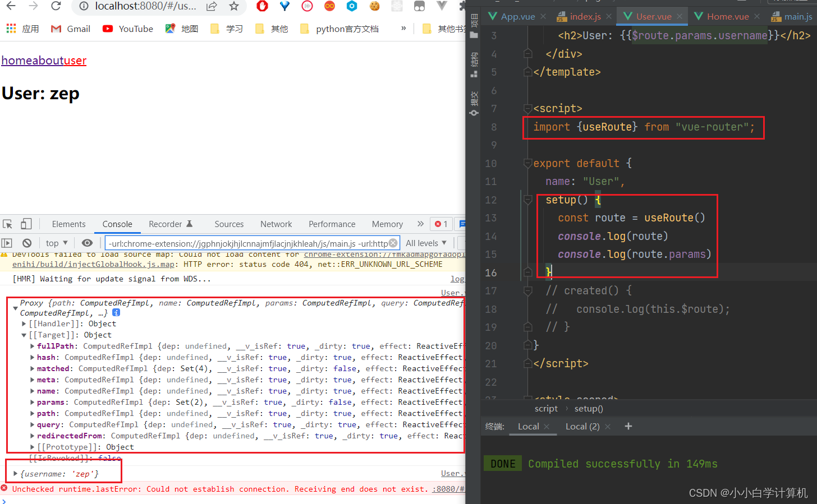The width and height of the screenshot is (817, 504).
Task: Toggle the console sidebar panel
Action: tap(7, 243)
